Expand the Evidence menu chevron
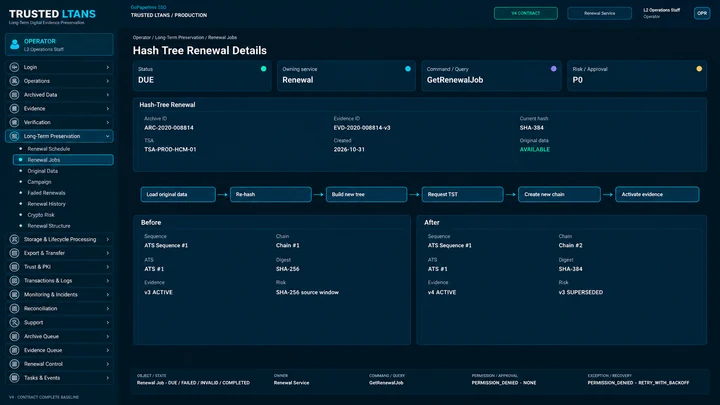Screen dimensions: 720x405 pyautogui.click(x=108, y=108)
